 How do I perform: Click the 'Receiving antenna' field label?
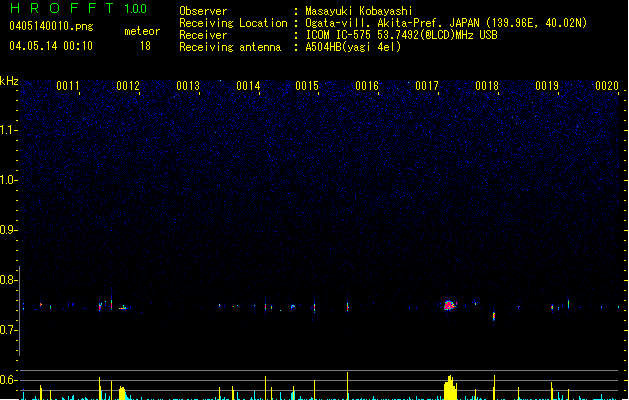[x=230, y=47]
